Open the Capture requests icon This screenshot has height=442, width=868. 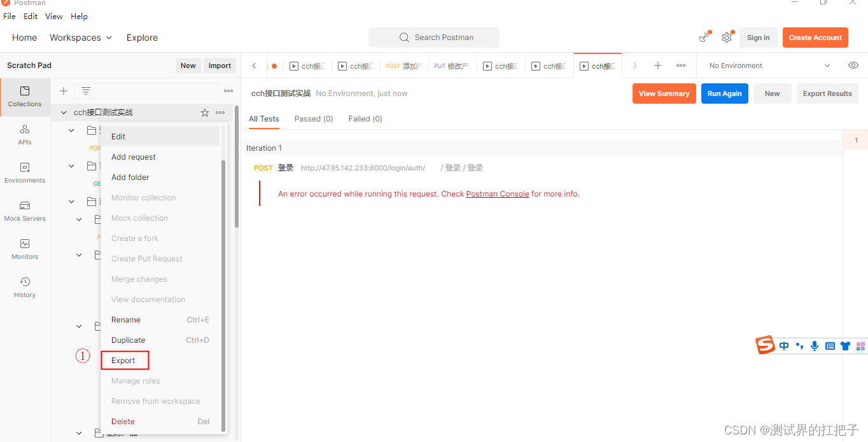pos(704,38)
